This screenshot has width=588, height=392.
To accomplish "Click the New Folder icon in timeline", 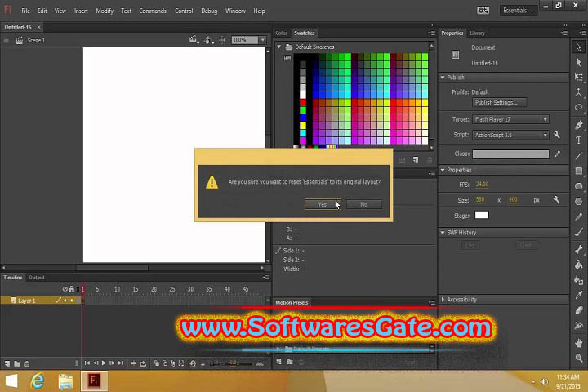I will coord(17,363).
